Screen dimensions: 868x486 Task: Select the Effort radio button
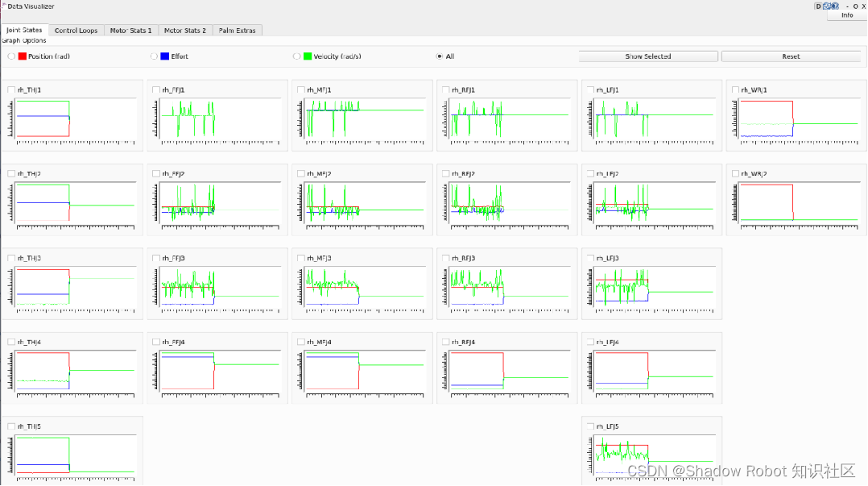click(x=154, y=56)
